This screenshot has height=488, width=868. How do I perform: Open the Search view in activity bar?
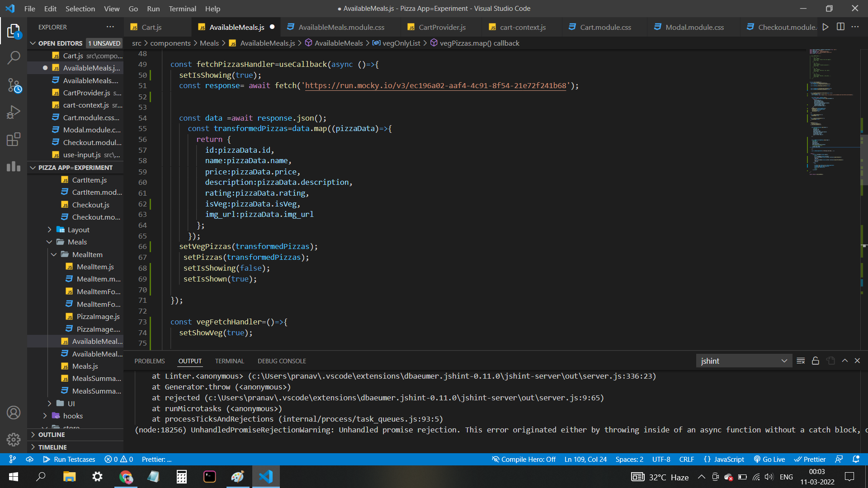(x=14, y=58)
